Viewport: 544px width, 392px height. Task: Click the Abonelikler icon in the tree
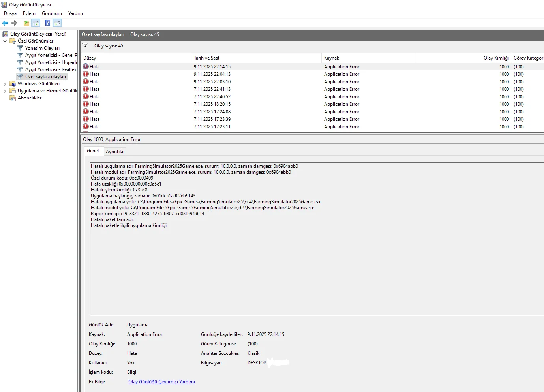point(13,98)
